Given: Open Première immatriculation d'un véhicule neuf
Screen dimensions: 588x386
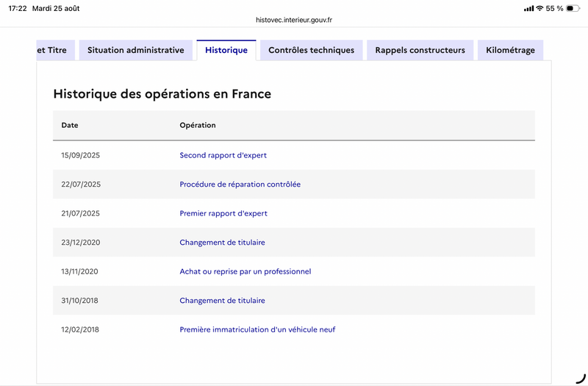Looking at the screenshot, I should [x=258, y=329].
